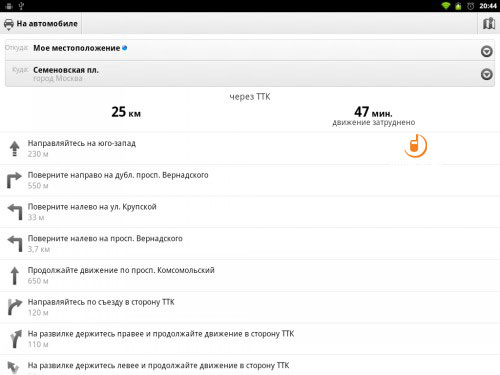This screenshot has height=375, width=500.
Task: Tap the keep-right fork icon
Action: tap(15, 339)
